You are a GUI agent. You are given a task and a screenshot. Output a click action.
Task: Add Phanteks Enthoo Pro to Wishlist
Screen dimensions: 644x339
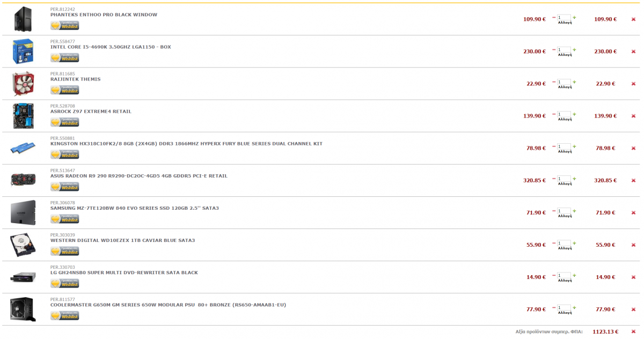64,25
